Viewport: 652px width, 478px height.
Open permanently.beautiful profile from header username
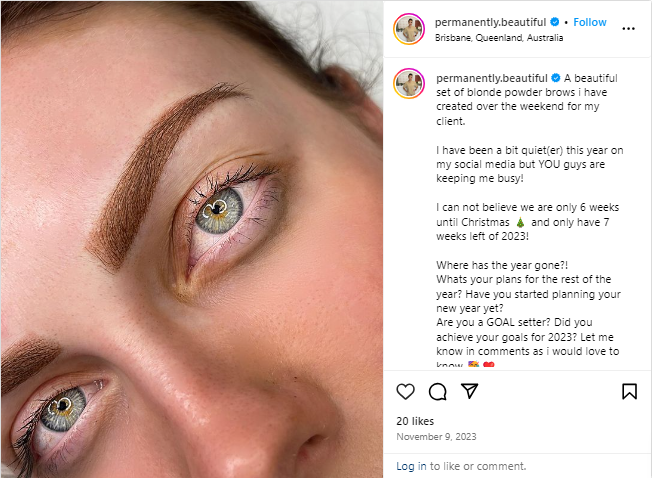click(x=491, y=22)
